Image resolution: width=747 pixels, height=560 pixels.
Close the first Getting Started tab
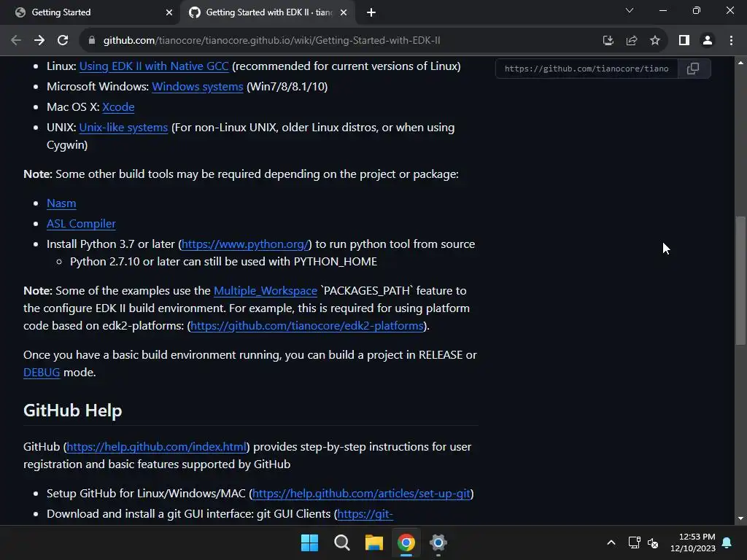tap(169, 12)
